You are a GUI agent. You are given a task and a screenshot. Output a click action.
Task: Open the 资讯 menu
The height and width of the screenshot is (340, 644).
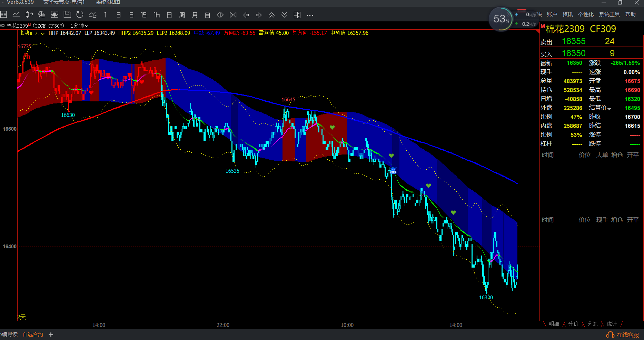tap(568, 14)
